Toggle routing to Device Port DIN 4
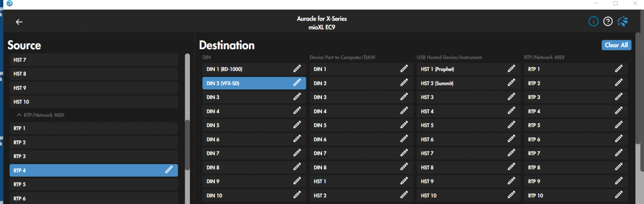The width and height of the screenshot is (644, 204). pyautogui.click(x=361, y=111)
